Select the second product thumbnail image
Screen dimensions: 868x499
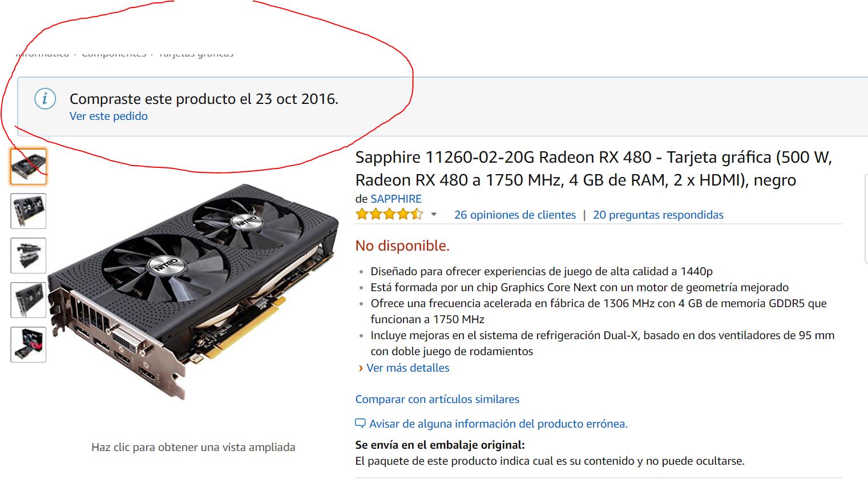29,211
